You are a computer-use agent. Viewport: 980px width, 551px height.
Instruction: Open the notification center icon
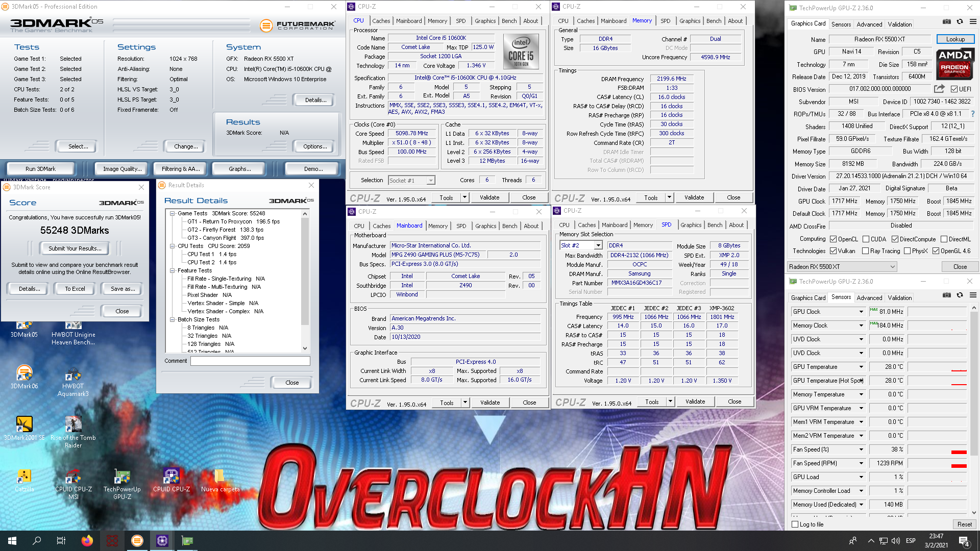click(x=964, y=541)
